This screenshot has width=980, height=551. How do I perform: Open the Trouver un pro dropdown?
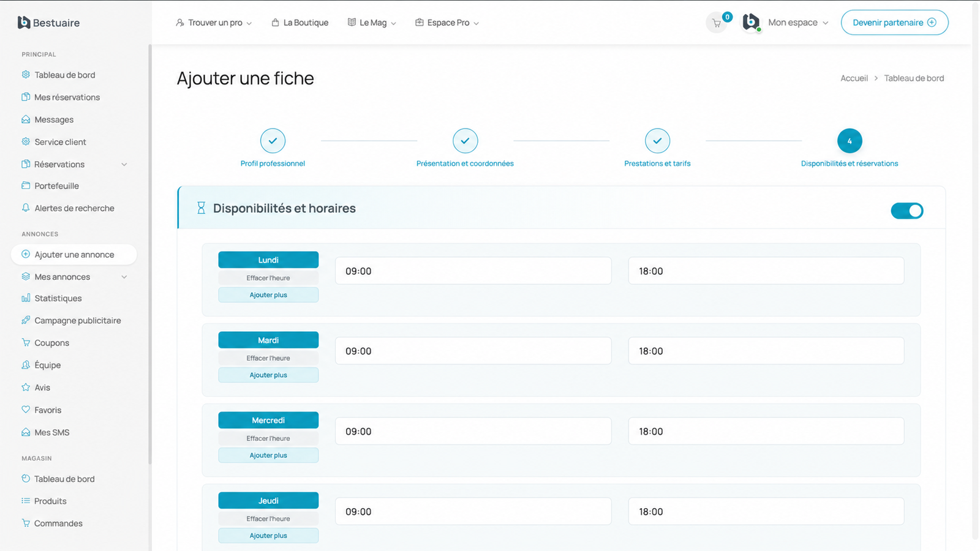[214, 23]
